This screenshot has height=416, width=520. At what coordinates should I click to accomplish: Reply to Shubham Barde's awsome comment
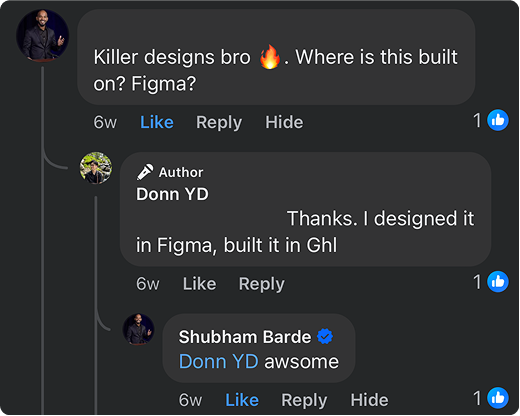pos(304,400)
